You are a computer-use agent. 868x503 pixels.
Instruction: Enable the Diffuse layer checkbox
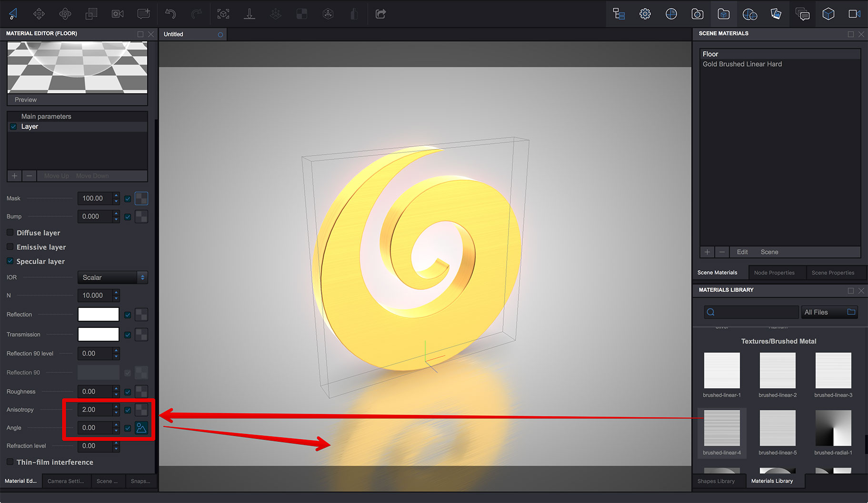10,232
